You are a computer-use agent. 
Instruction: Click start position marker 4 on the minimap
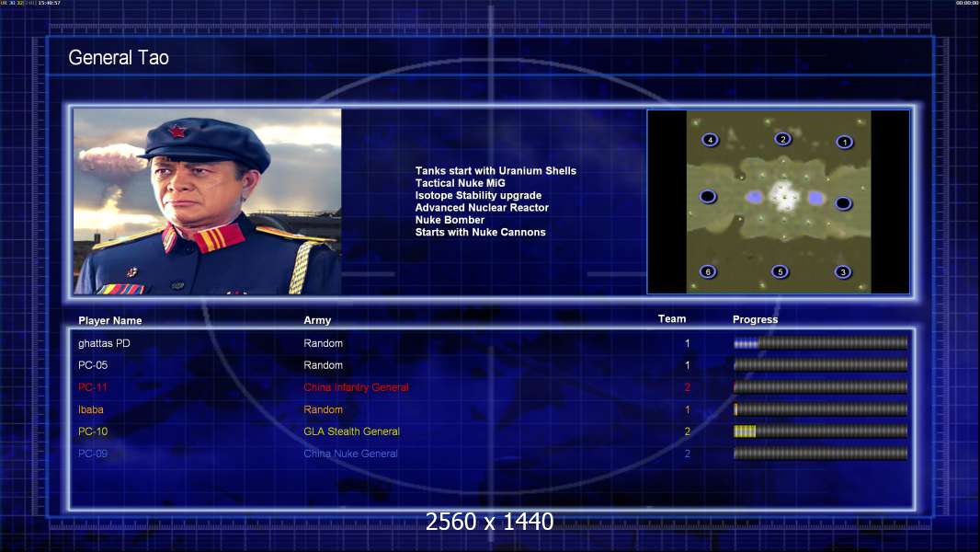710,140
